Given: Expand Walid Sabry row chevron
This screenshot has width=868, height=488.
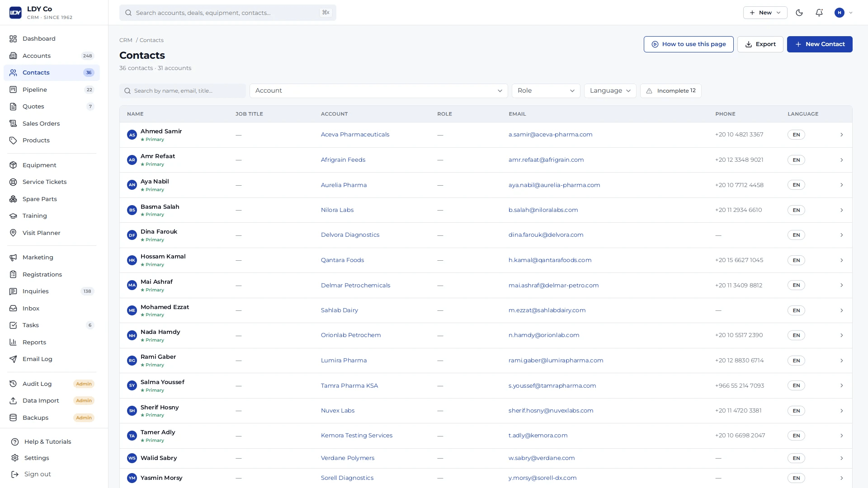Looking at the screenshot, I should pos(841,458).
